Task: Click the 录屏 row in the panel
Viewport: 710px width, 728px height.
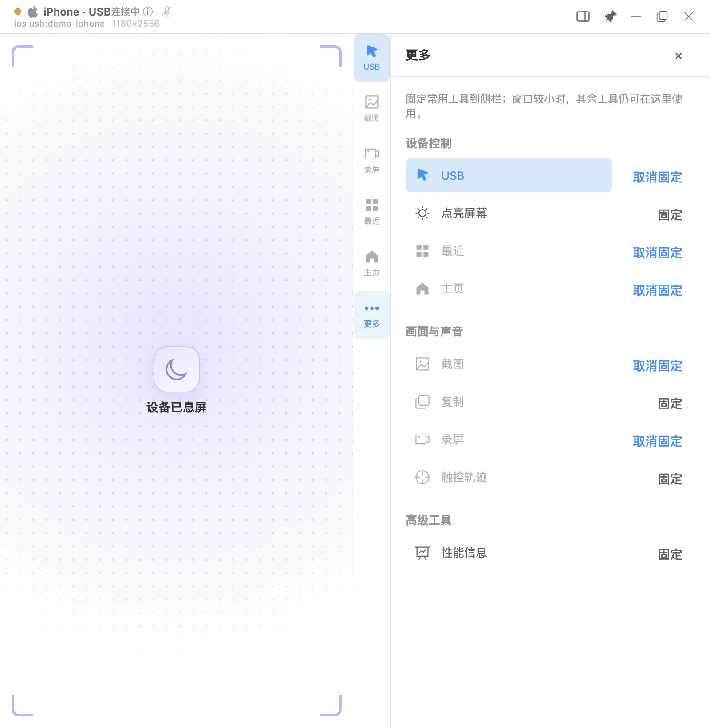Action: click(x=509, y=439)
